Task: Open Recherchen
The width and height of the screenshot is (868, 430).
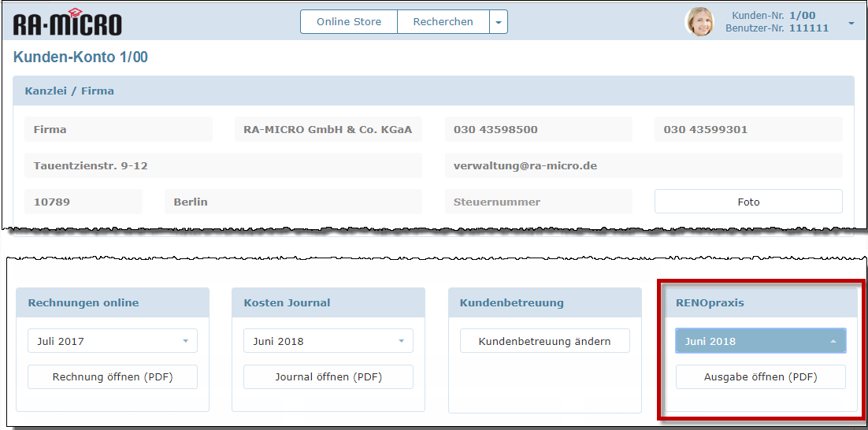Action: pos(443,22)
